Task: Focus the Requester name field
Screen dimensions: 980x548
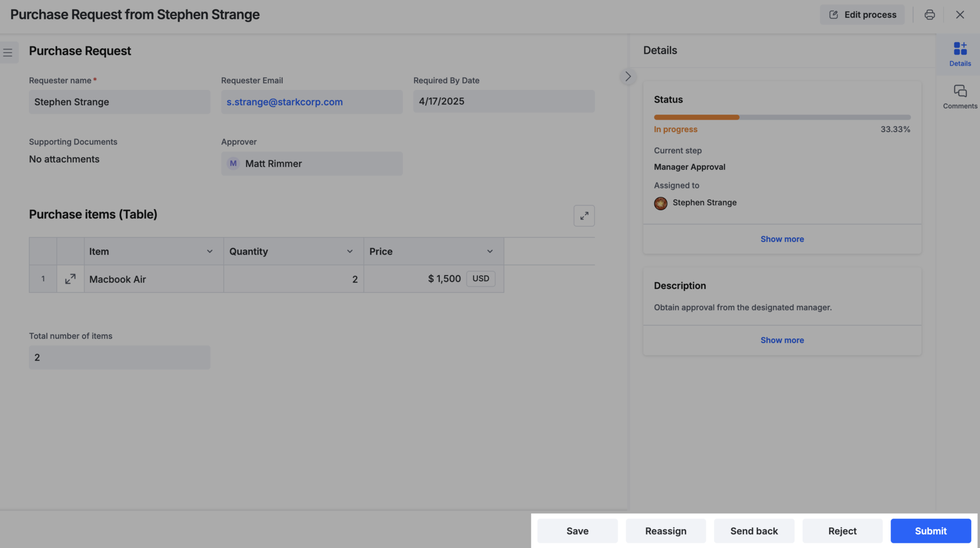Action: pos(120,102)
